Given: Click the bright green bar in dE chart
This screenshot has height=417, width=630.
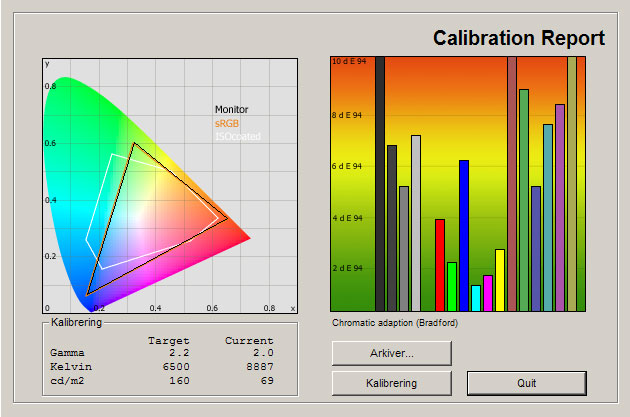Looking at the screenshot, I should pos(452,287).
